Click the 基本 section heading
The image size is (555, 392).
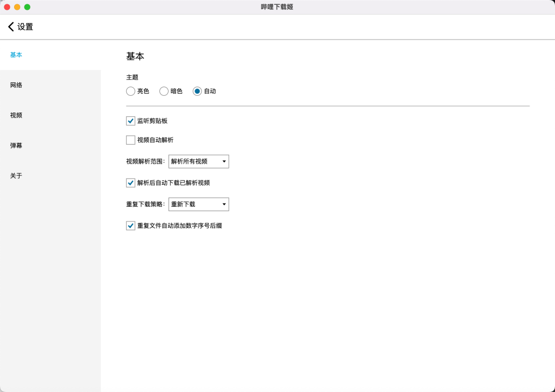point(135,56)
